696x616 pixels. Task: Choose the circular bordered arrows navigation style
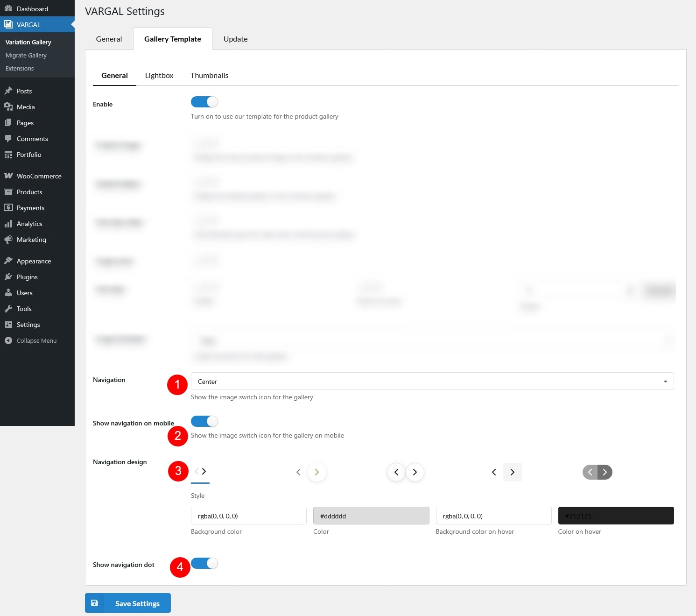click(x=405, y=472)
